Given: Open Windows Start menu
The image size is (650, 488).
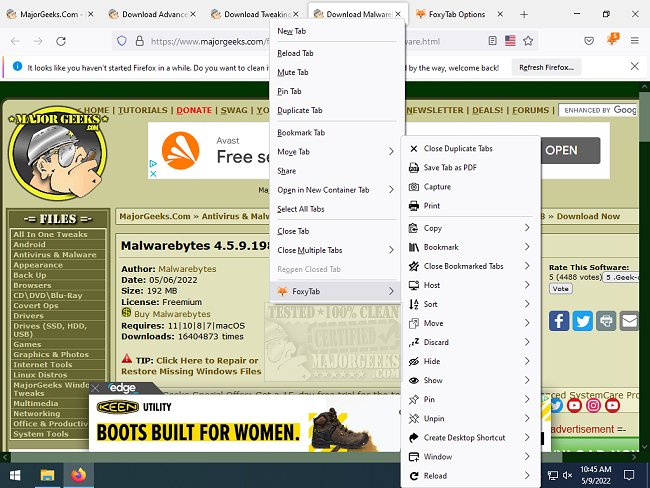Looking at the screenshot, I should pyautogui.click(x=15, y=475).
